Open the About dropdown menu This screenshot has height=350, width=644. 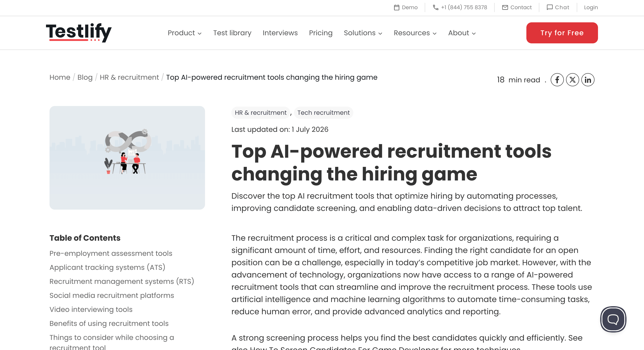[462, 33]
